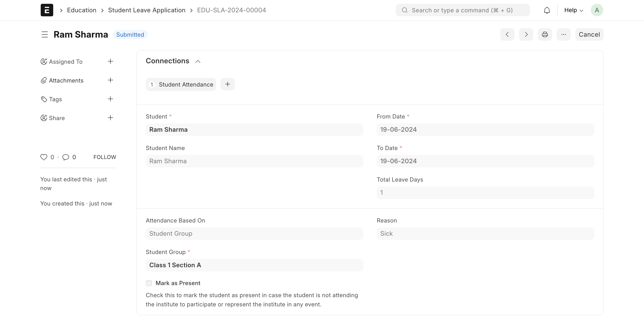644x322 pixels.
Task: Click the print icon in toolbar
Action: pyautogui.click(x=545, y=34)
